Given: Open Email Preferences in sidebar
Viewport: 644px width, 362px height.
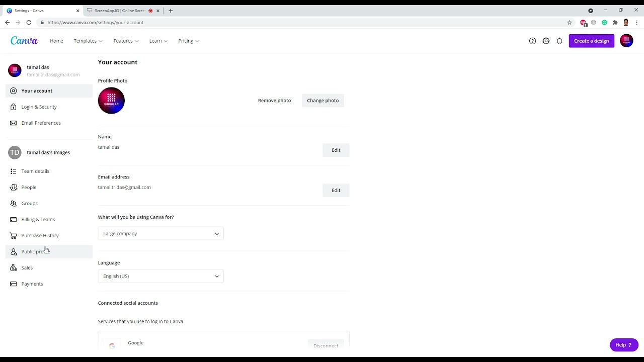Looking at the screenshot, I should (41, 123).
